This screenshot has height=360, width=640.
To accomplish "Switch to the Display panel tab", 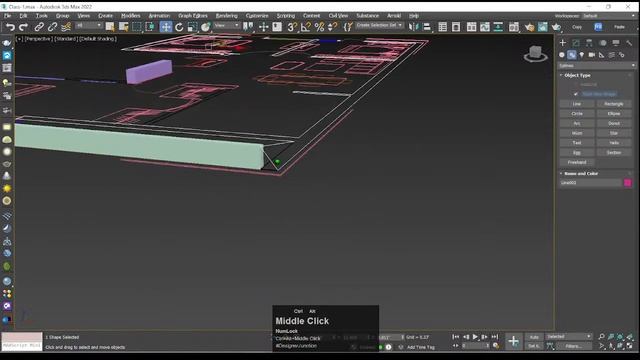I will (x=616, y=43).
